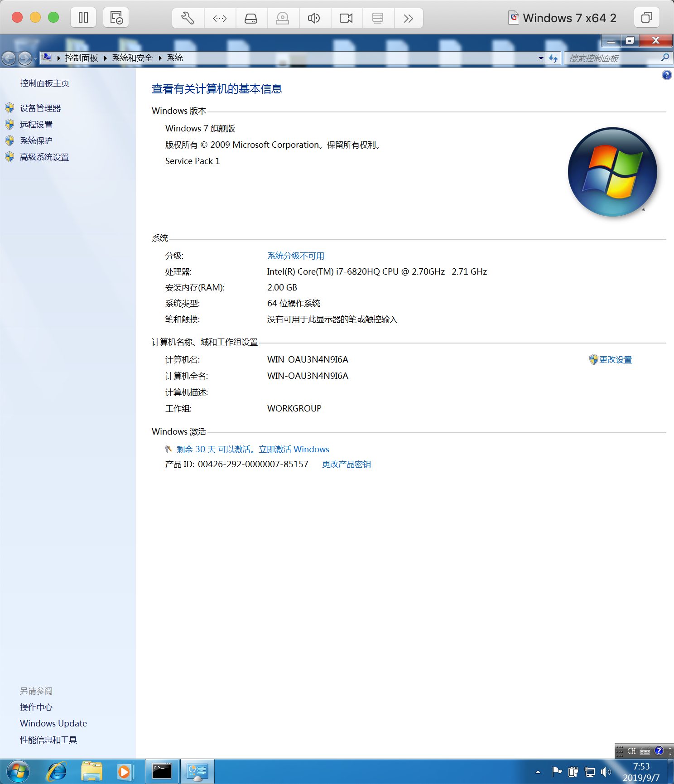The width and height of the screenshot is (674, 784).
Task: Open the address bar history dropdown
Action: (541, 58)
